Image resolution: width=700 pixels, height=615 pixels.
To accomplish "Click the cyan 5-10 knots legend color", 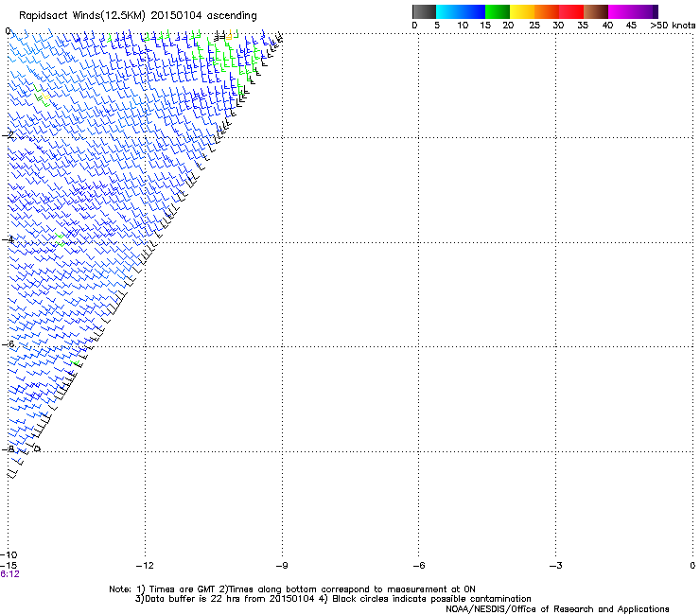I will pos(448,11).
